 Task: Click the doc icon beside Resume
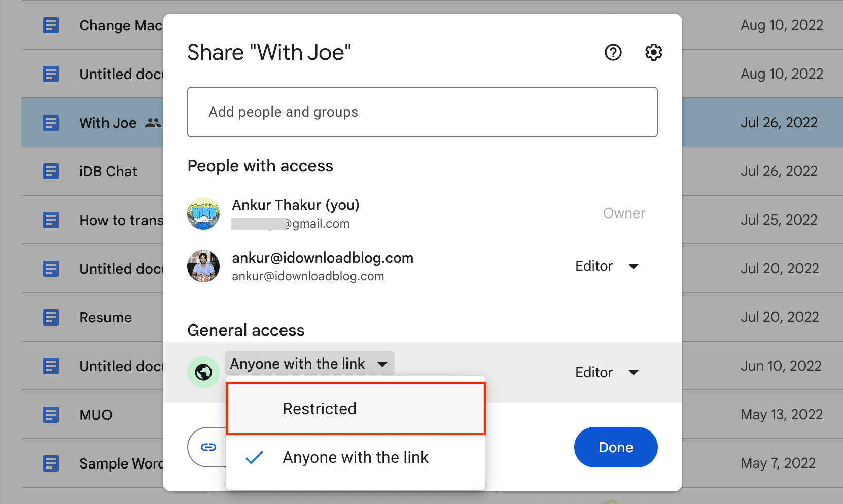click(50, 317)
